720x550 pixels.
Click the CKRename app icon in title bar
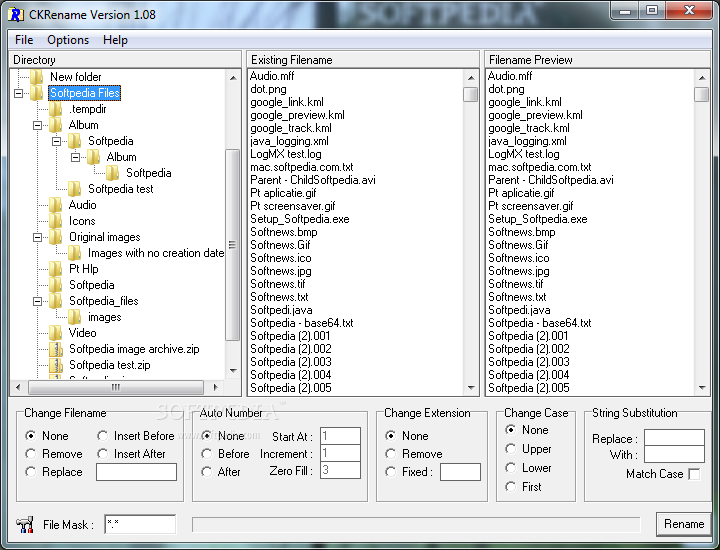point(16,15)
